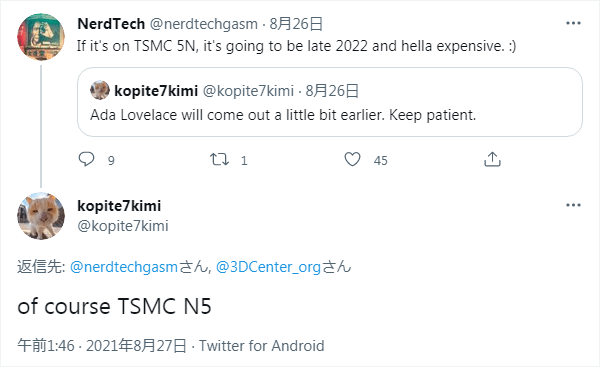This screenshot has width=600, height=367.
Task: Open the quoted Ada Lovelace tweet
Action: point(330,102)
